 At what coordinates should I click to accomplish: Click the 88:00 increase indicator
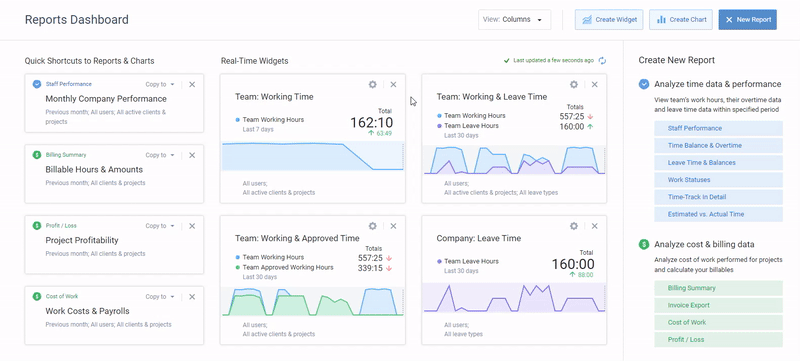[x=581, y=275]
